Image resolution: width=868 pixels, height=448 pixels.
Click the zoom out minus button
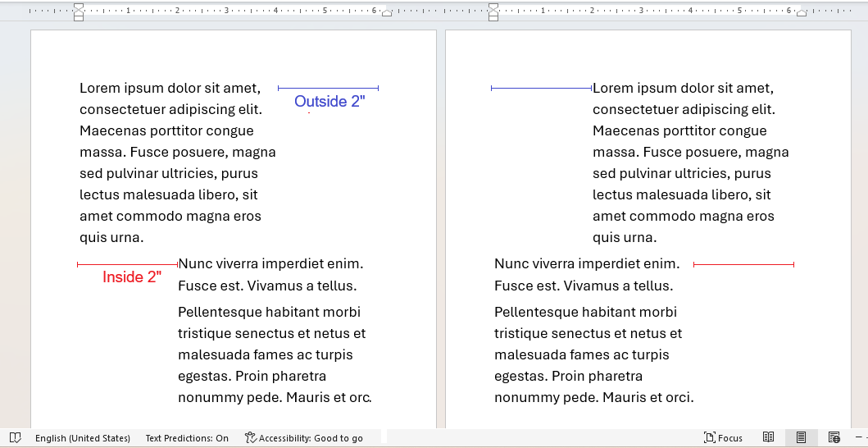click(x=859, y=438)
